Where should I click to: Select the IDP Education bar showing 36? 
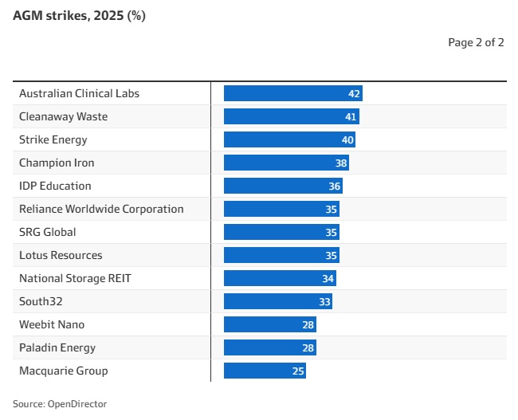(x=283, y=186)
